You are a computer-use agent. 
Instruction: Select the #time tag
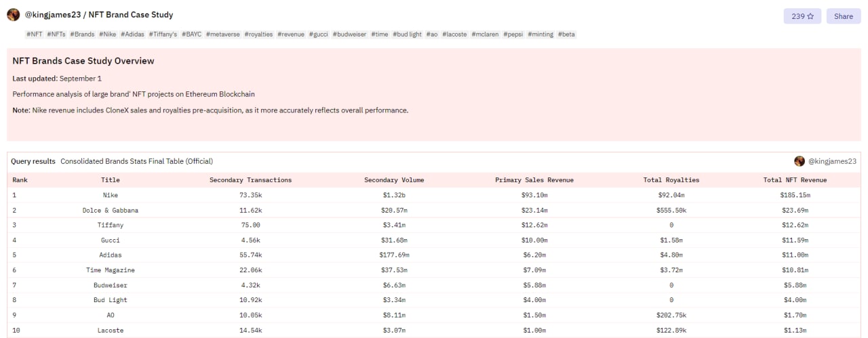pos(380,34)
